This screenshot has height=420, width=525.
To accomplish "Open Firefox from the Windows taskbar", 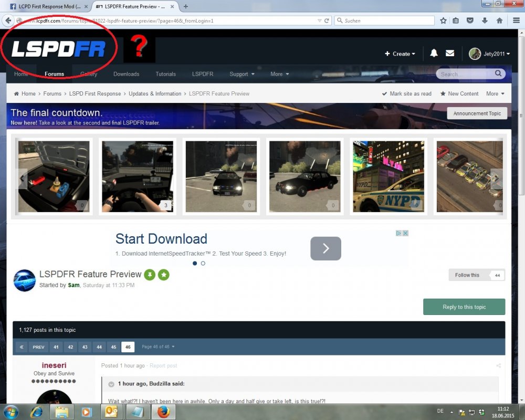I will point(163,412).
